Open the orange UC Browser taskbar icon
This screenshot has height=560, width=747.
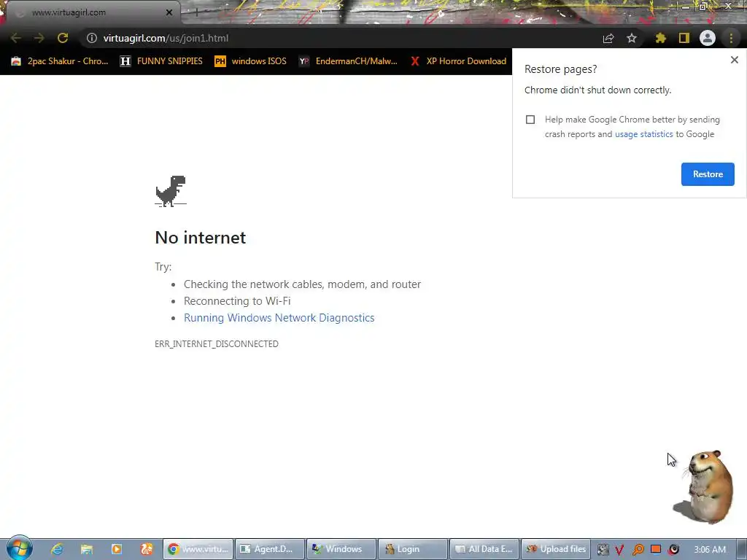click(146, 549)
